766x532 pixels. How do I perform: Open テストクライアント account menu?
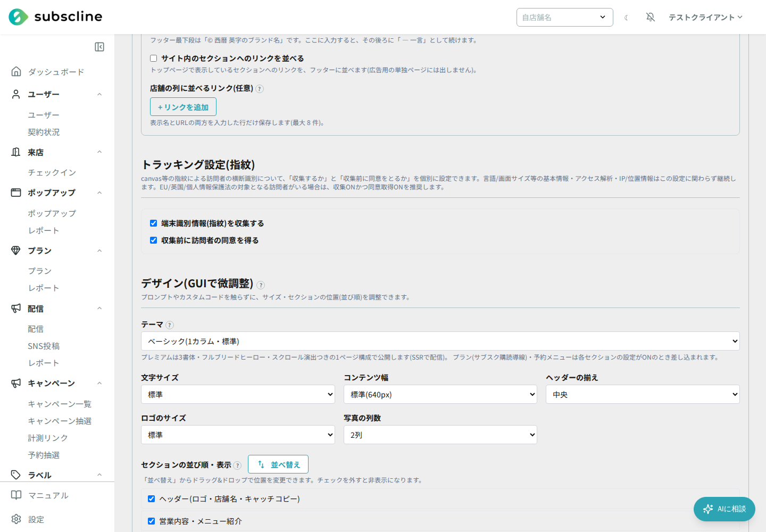click(x=705, y=18)
